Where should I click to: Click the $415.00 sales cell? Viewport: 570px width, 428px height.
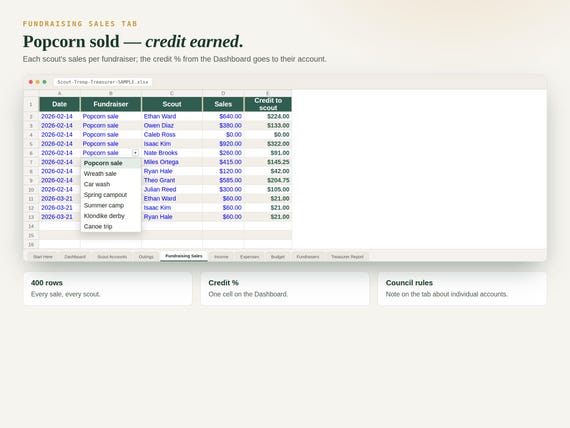pos(223,162)
